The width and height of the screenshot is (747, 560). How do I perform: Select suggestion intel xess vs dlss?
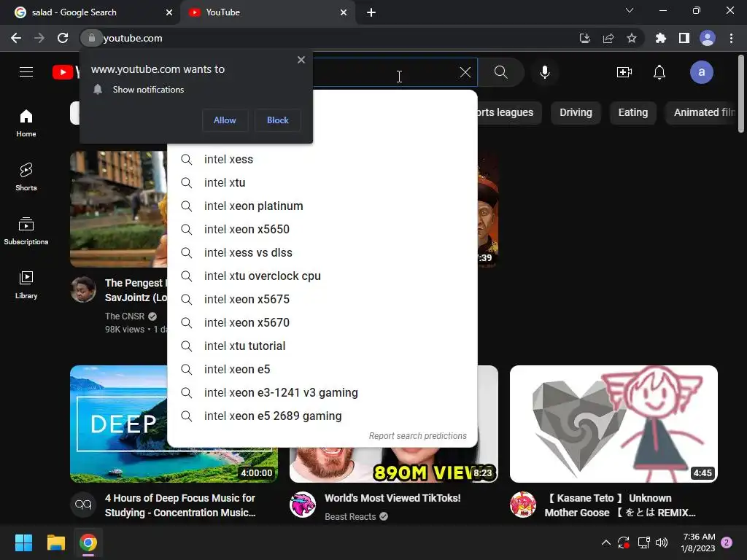tap(322, 253)
